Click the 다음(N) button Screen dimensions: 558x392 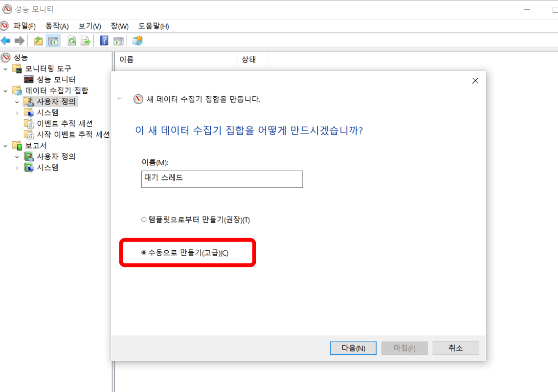click(x=353, y=348)
